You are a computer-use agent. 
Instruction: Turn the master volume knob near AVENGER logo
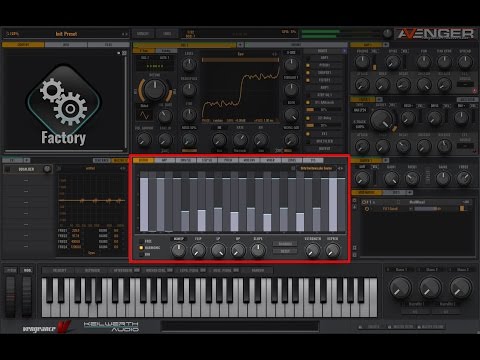tap(387, 33)
